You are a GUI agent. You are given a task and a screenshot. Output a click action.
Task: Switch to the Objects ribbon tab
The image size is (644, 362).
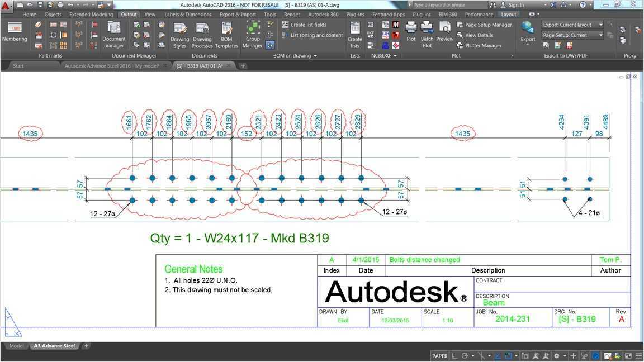click(x=53, y=15)
